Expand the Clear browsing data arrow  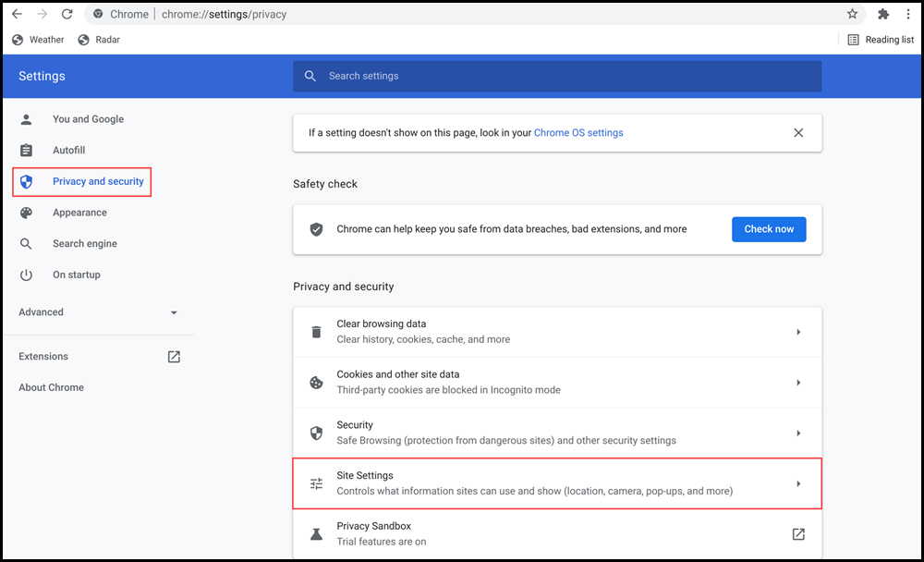[x=798, y=332]
